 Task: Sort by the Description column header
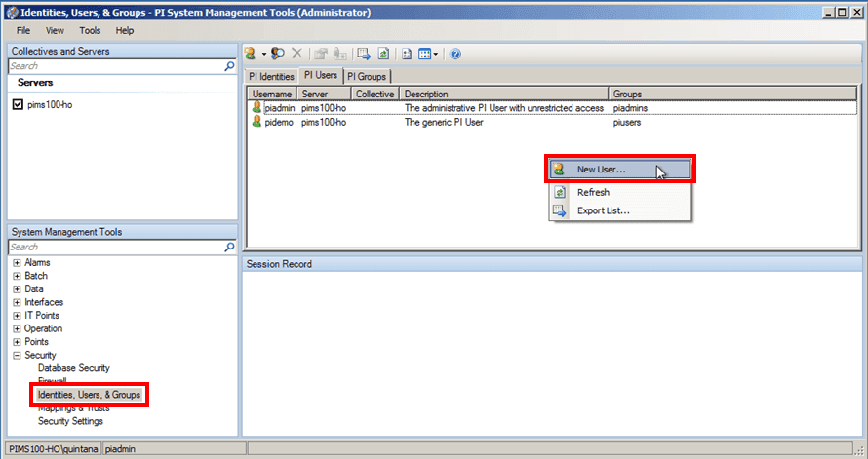(x=504, y=94)
